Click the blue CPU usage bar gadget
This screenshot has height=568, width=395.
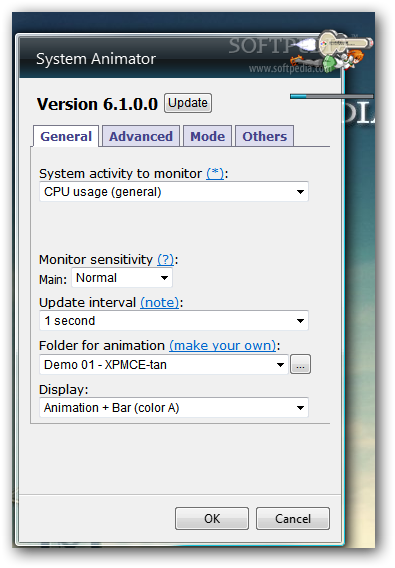click(x=331, y=96)
